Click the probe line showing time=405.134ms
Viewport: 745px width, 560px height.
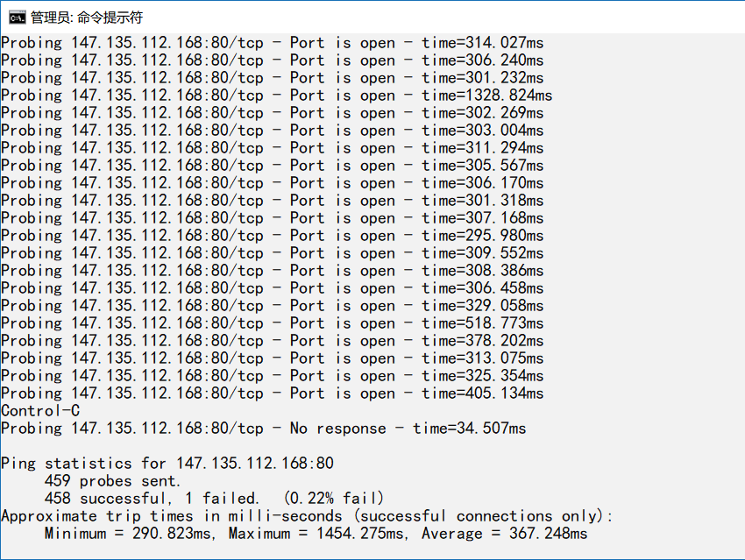pos(272,393)
